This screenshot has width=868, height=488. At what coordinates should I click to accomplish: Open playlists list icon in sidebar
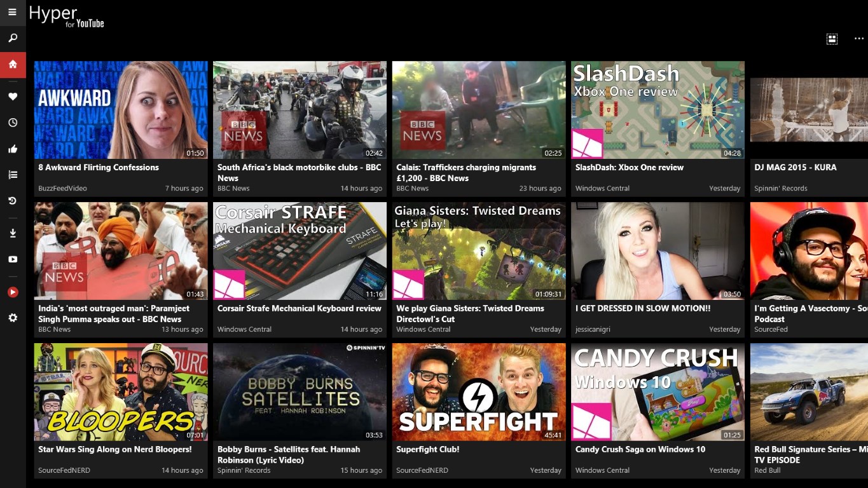click(x=13, y=175)
